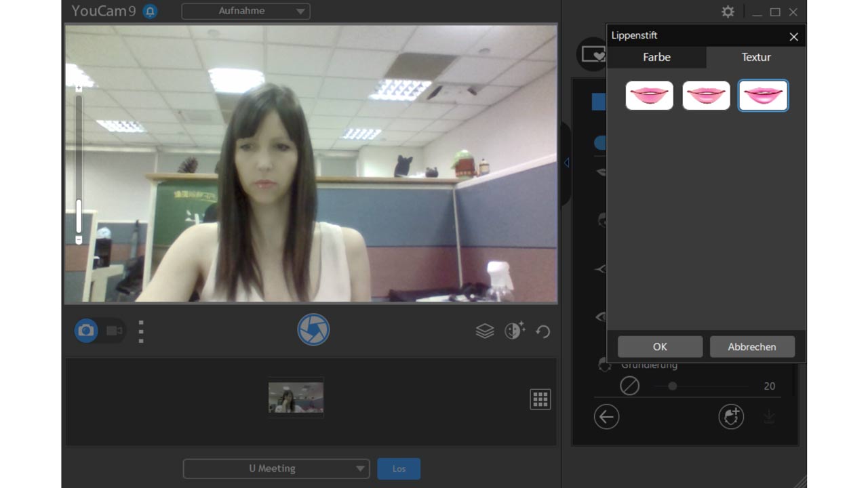Select the first lipstick texture swatch

tap(649, 96)
